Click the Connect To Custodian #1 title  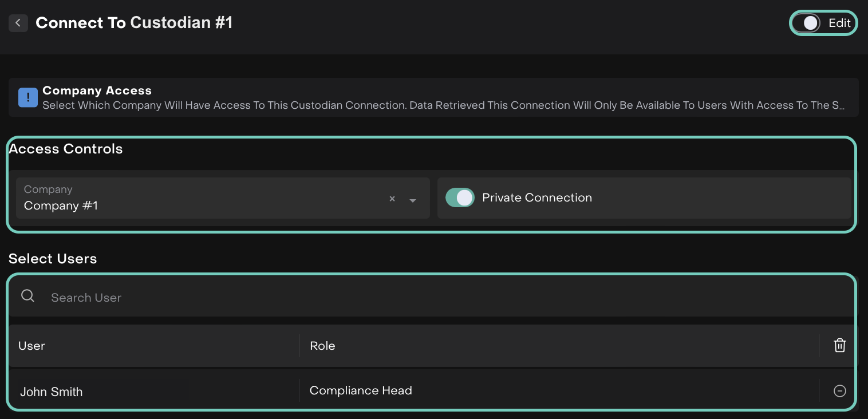[134, 23]
